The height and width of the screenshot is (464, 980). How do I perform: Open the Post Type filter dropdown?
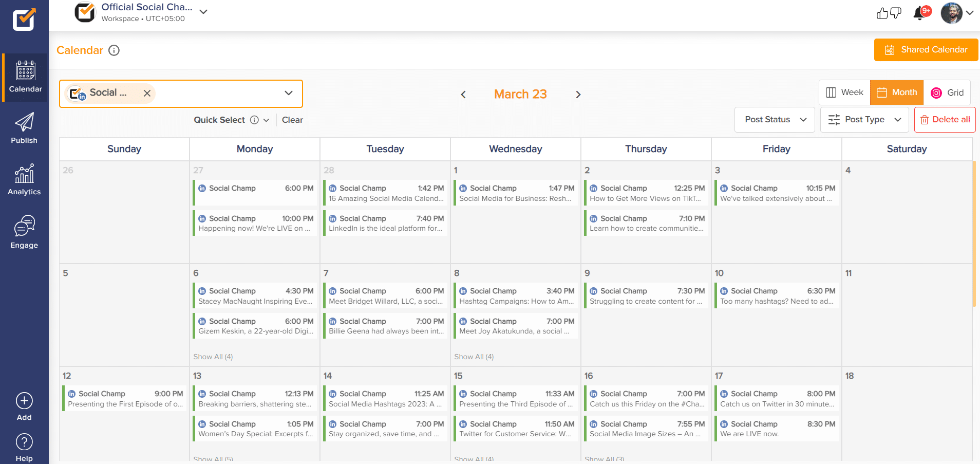click(x=864, y=120)
